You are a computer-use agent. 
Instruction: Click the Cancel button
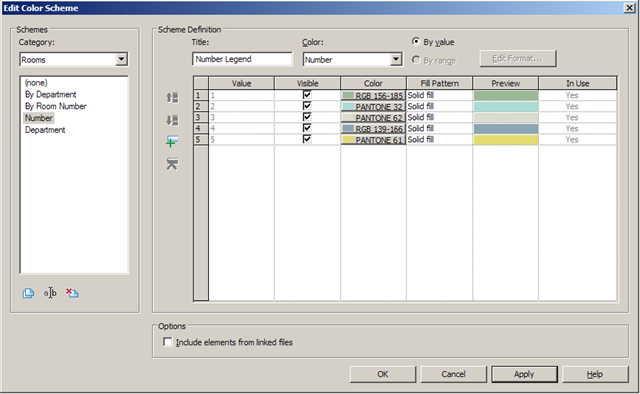453,374
